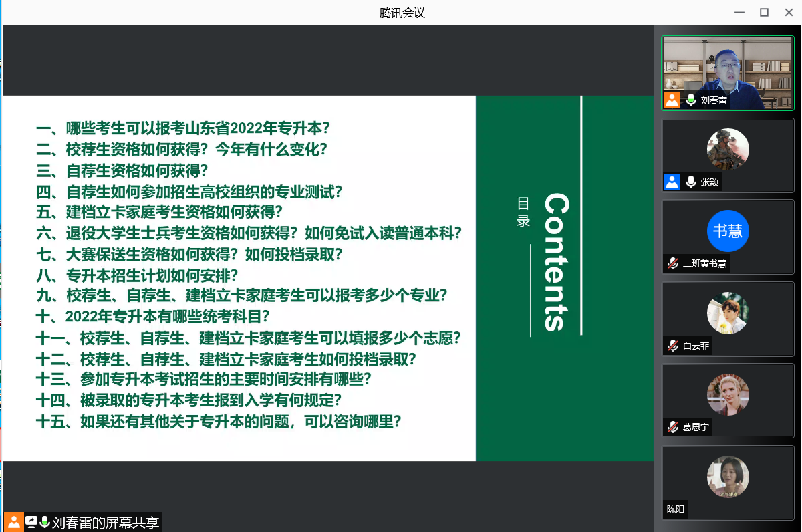Click the muted microphone icon for 葛思宇
The image size is (802, 532).
(x=672, y=426)
